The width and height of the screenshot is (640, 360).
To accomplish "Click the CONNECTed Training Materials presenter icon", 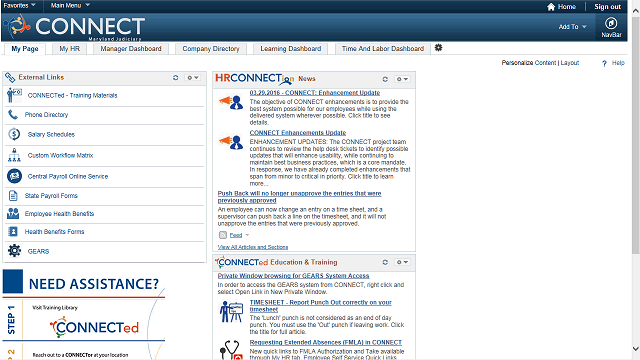I will pyautogui.click(x=14, y=95).
